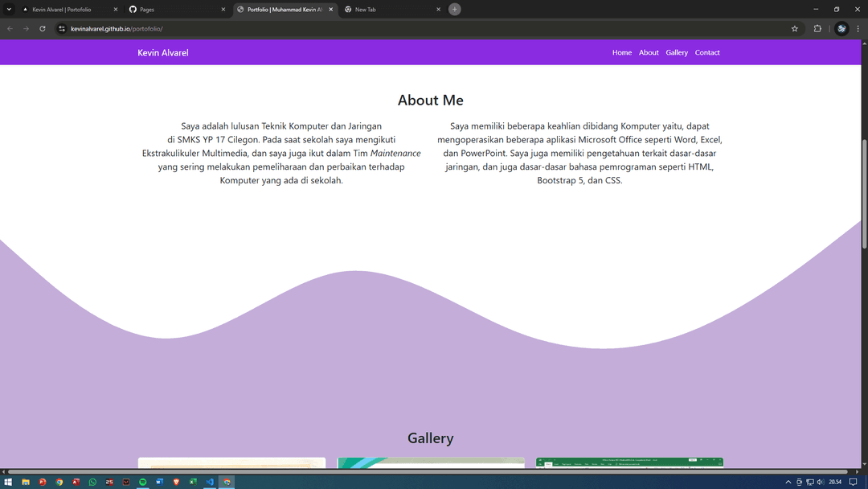Click the site information icon in the address bar

pyautogui.click(x=62, y=28)
